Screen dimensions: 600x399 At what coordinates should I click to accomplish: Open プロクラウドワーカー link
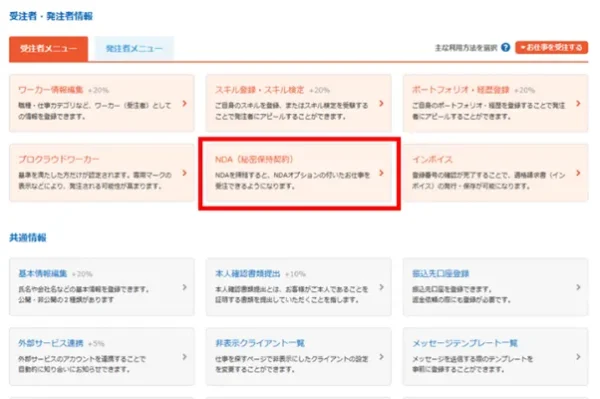[59, 159]
